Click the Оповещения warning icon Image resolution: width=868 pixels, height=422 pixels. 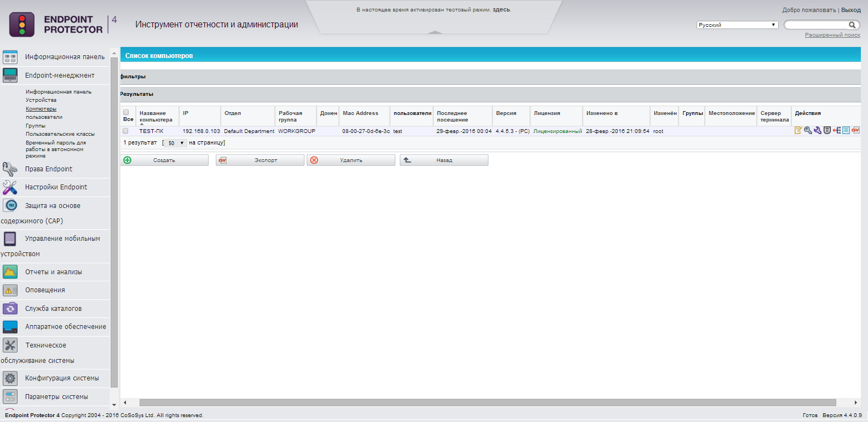click(x=10, y=290)
